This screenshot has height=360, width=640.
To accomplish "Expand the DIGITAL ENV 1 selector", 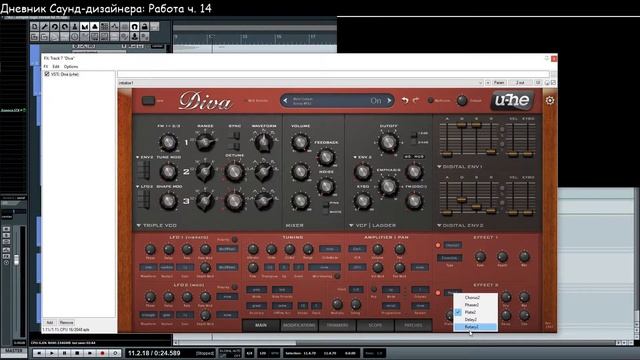I will pos(460,167).
